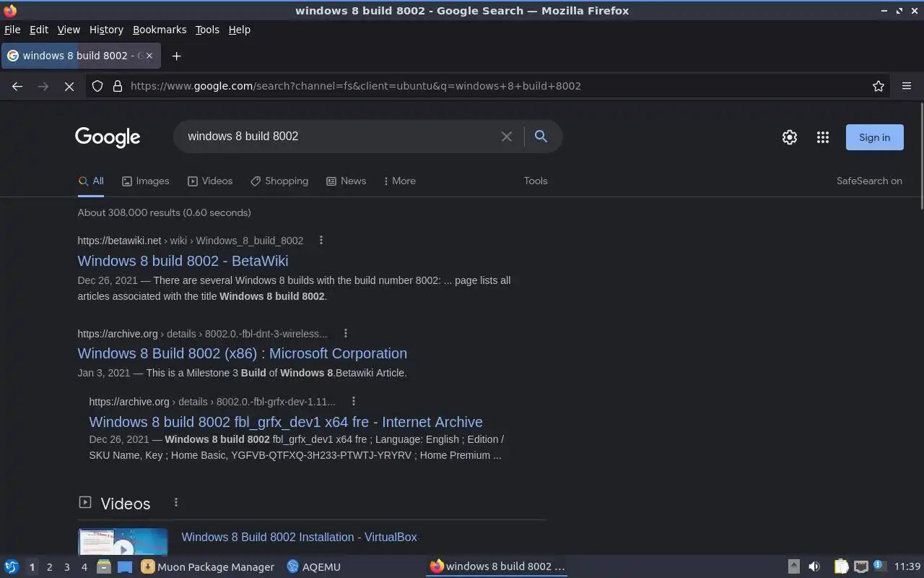Close the windows 8 build 8002 tab
Screen dimensions: 924x578
point(149,56)
